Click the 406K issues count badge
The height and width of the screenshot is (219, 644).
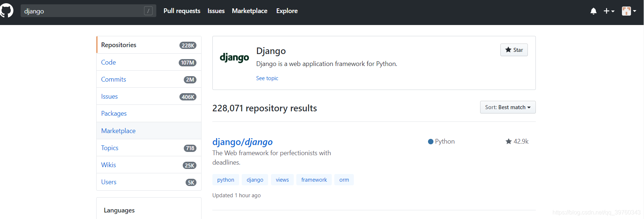[x=188, y=97]
